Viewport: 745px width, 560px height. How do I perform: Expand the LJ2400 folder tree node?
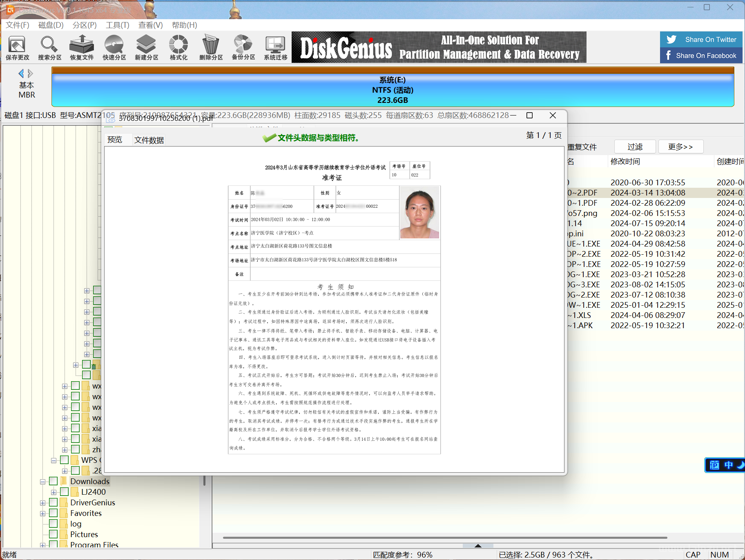point(54,492)
